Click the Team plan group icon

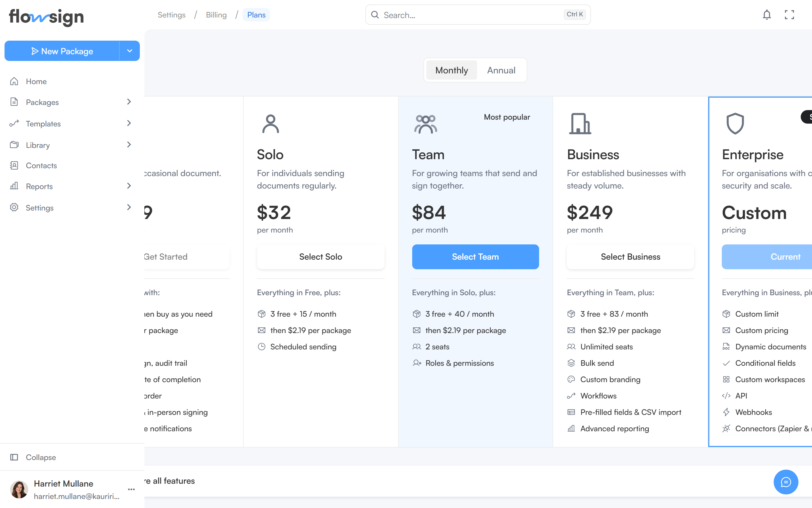(425, 124)
